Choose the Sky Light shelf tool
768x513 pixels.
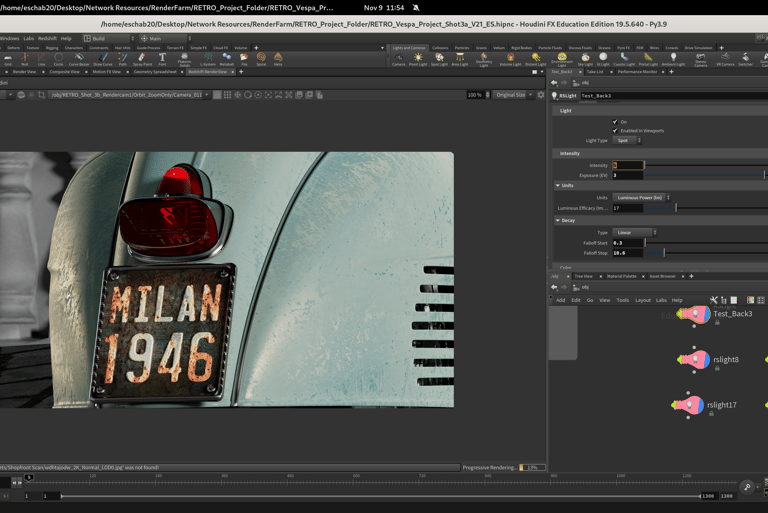tap(586, 59)
